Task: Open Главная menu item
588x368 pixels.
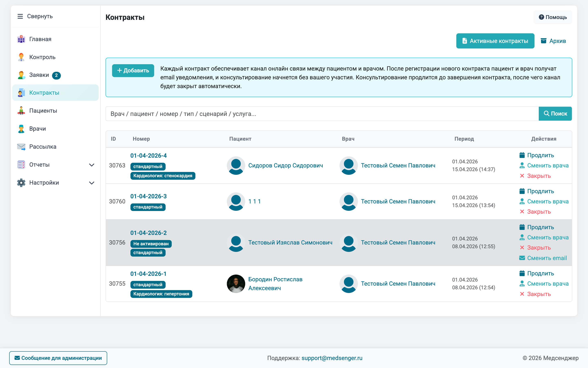Action: [x=55, y=39]
